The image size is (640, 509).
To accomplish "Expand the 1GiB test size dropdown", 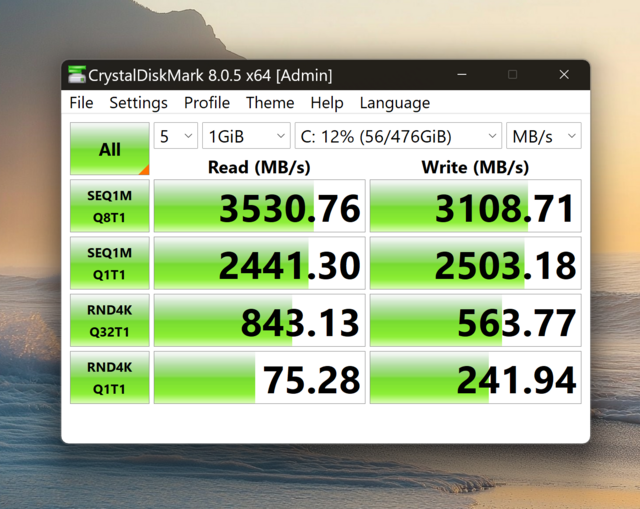I will (246, 136).
